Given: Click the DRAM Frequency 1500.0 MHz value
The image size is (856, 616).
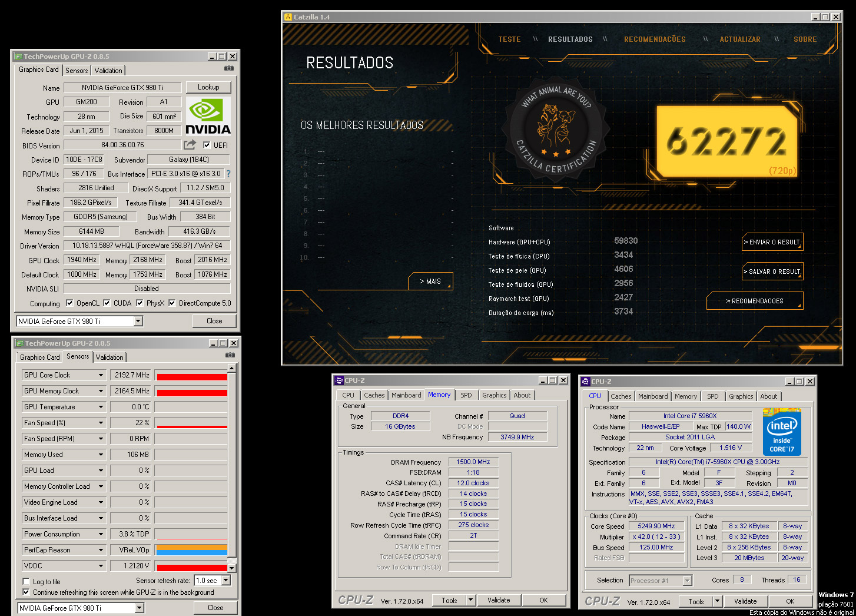Looking at the screenshot, I should tap(473, 462).
